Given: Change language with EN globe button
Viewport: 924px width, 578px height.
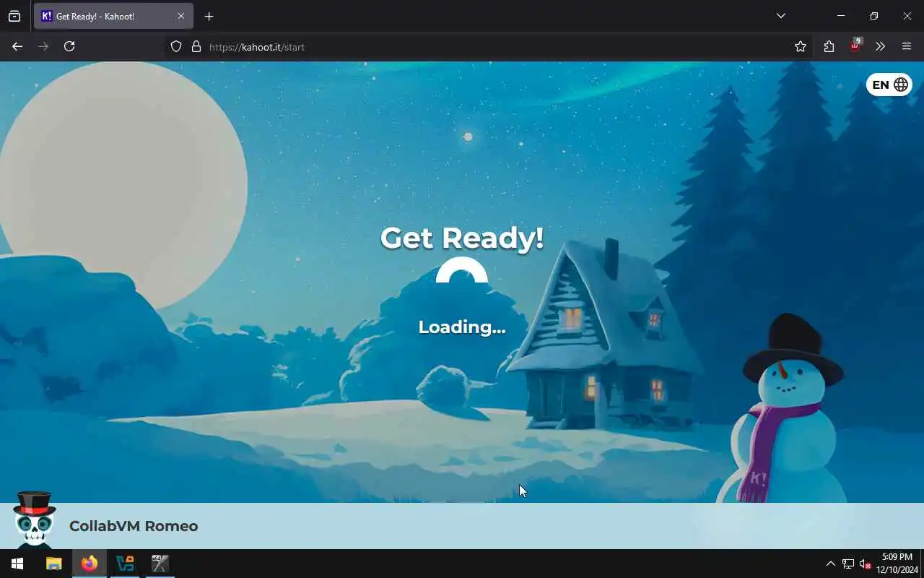Looking at the screenshot, I should (889, 85).
